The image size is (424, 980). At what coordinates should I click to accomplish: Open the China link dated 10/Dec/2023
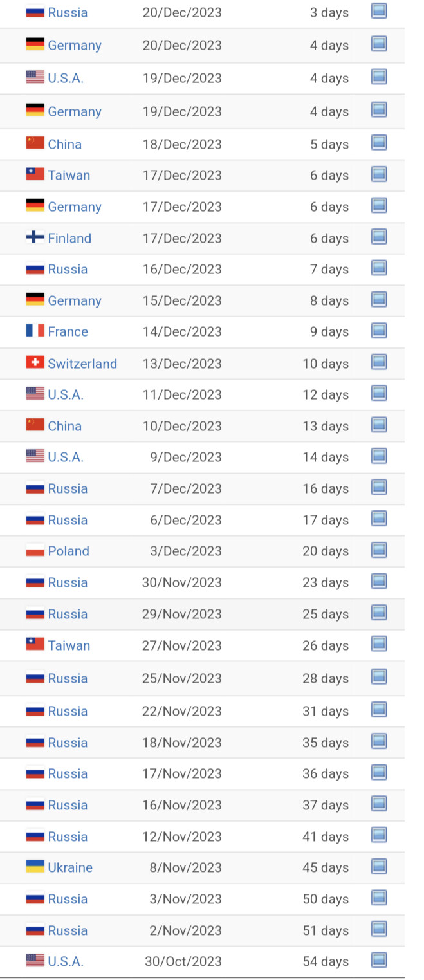pos(64,426)
